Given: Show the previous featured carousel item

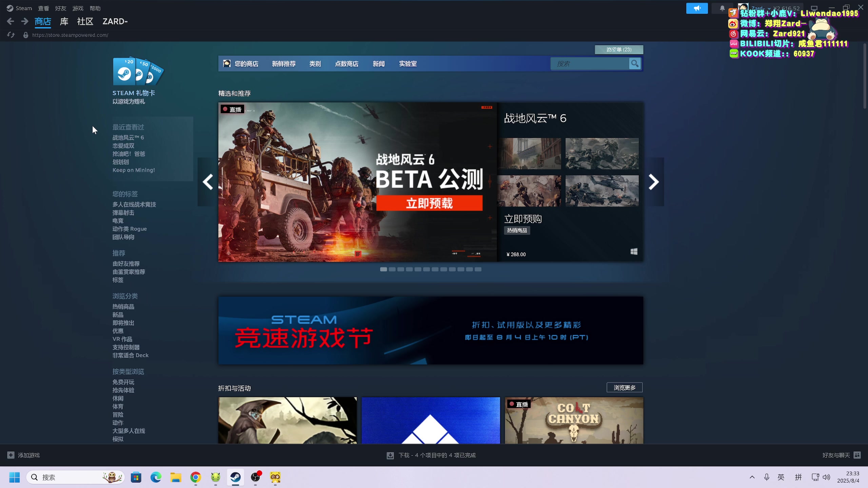Looking at the screenshot, I should (208, 182).
